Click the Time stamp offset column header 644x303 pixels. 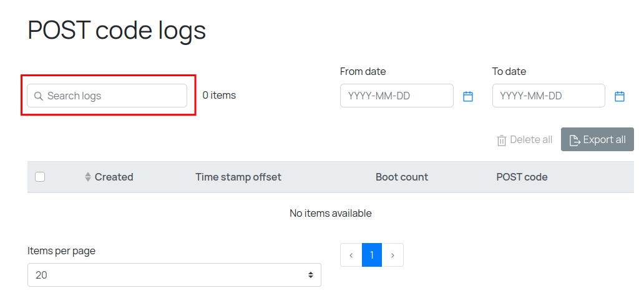click(238, 177)
